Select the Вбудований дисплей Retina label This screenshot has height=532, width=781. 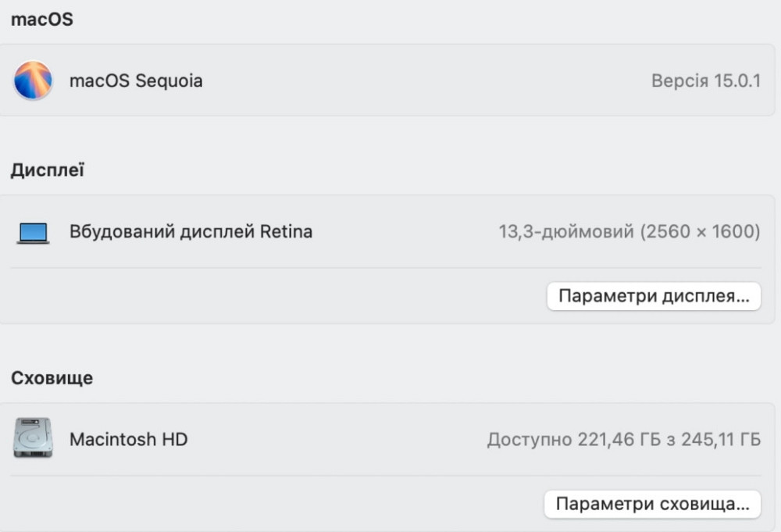coord(189,231)
